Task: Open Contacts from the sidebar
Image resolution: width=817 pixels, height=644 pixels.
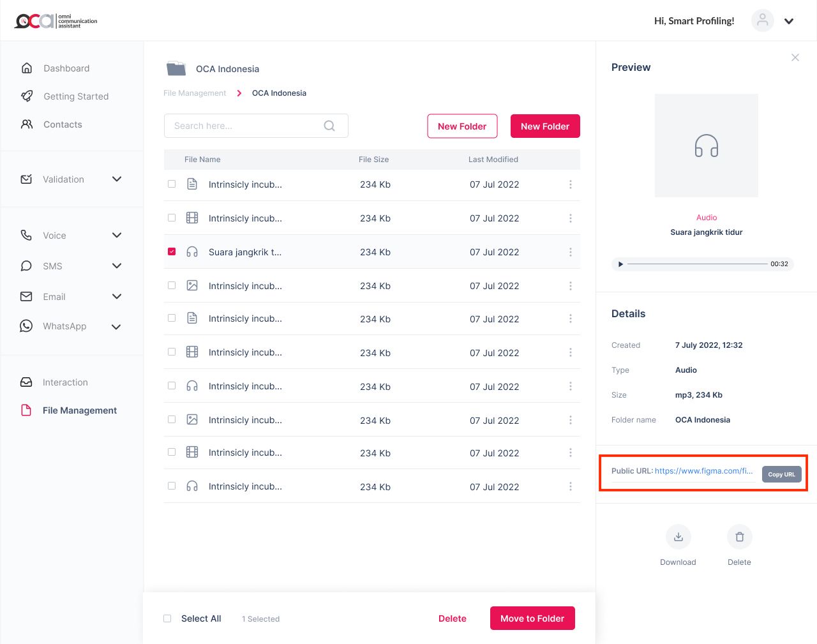Action: [x=63, y=124]
